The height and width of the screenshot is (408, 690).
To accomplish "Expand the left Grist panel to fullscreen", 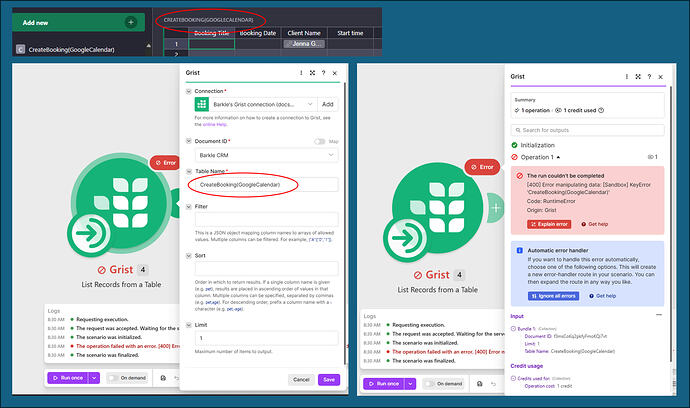I will tap(312, 73).
